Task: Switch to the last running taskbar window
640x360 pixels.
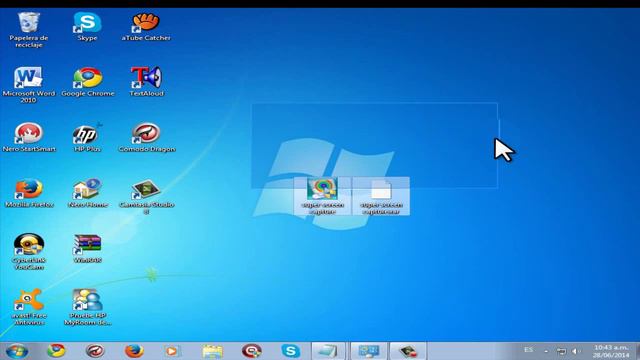Action: click(408, 351)
